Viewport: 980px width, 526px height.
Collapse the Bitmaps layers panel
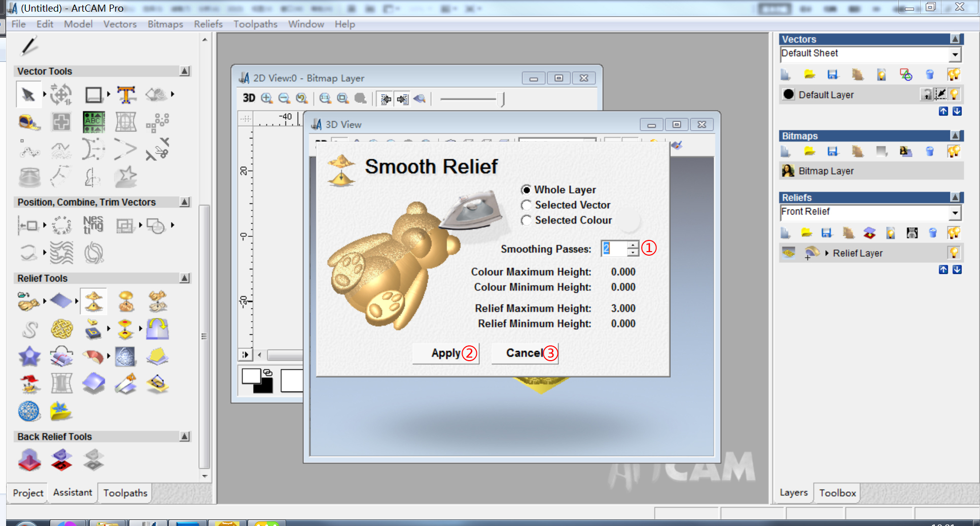point(955,136)
